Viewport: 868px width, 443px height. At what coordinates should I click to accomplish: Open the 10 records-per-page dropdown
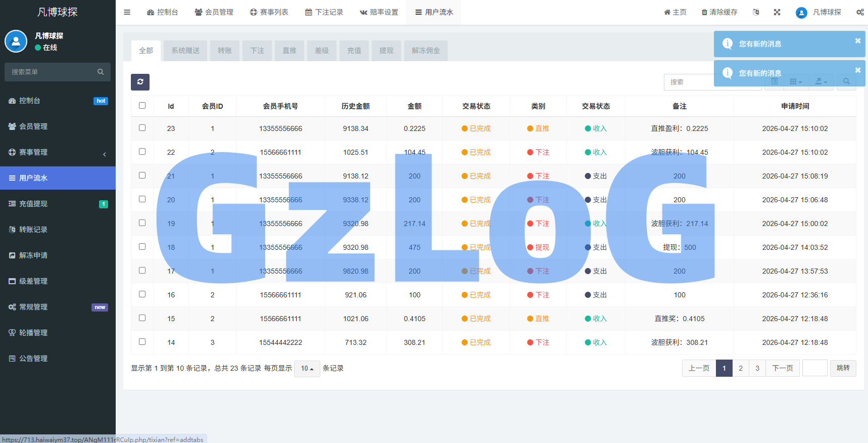307,368
